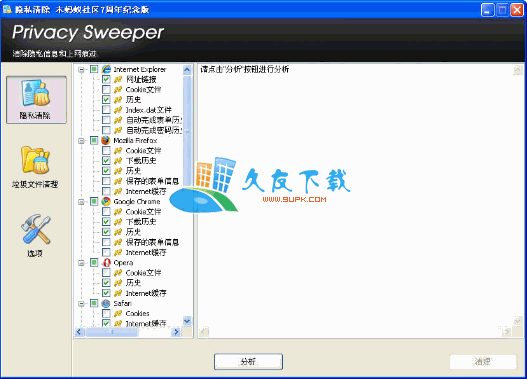The image size is (527, 379).
Task: Select Firefox's Internet缓存 tree item
Action: pos(146,191)
